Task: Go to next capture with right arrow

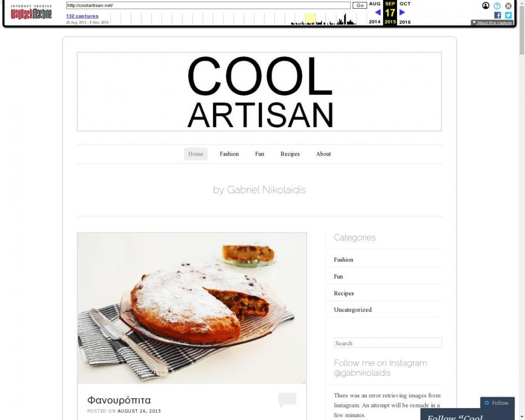Action: 402,12
